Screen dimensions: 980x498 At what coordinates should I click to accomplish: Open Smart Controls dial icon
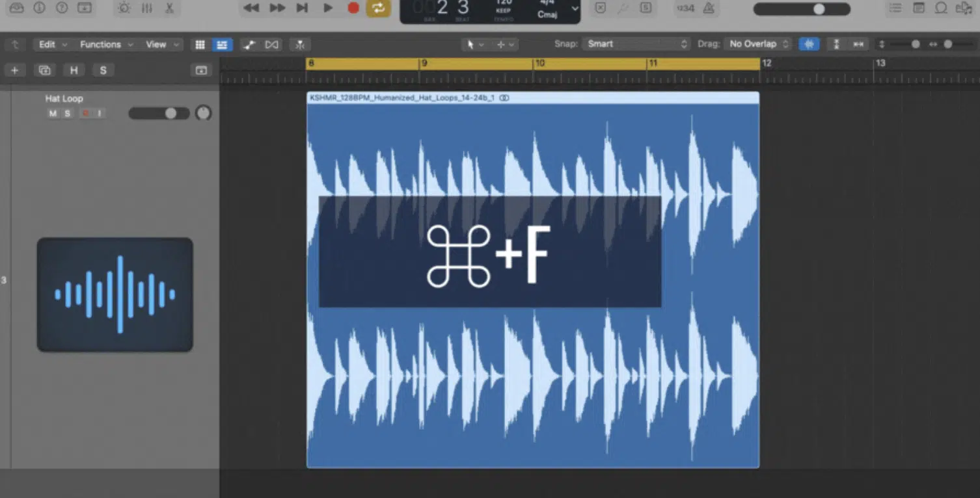pos(124,8)
